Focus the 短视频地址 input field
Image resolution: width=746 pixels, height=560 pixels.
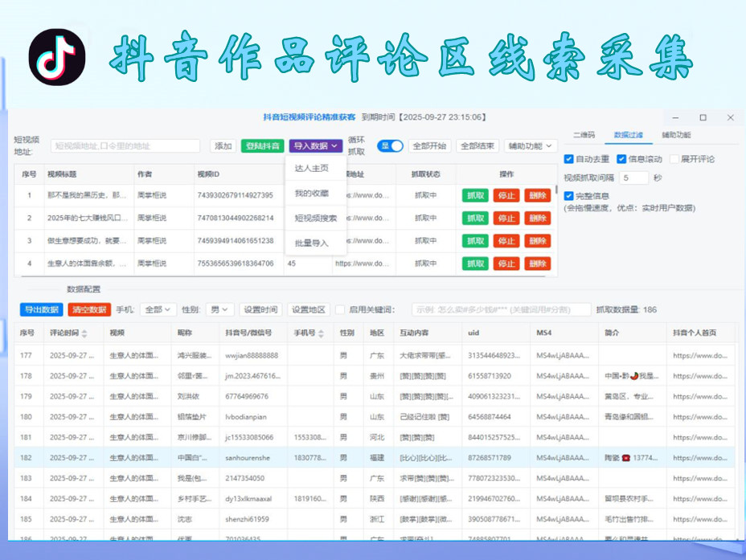click(x=125, y=146)
